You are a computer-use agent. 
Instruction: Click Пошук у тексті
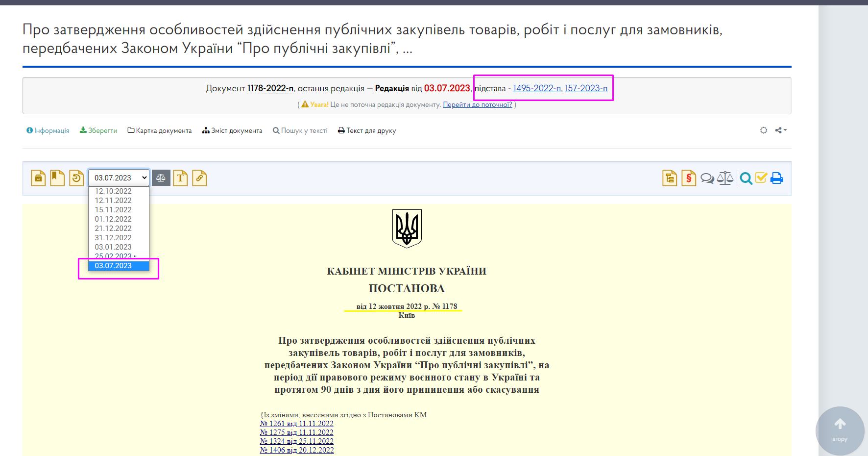300,130
